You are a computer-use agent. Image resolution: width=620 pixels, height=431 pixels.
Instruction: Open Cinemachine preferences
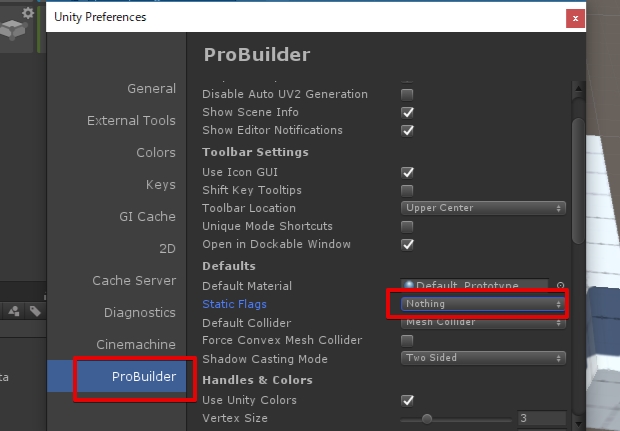[136, 345]
